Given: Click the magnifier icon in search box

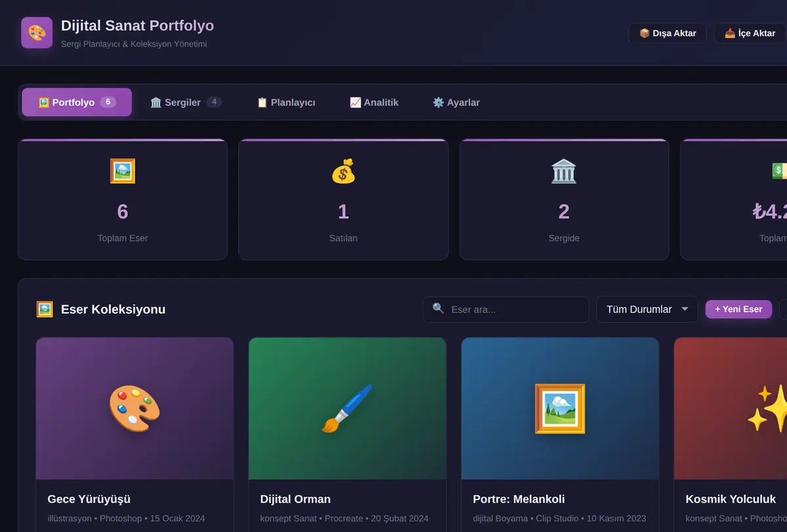Looking at the screenshot, I should click(x=438, y=308).
